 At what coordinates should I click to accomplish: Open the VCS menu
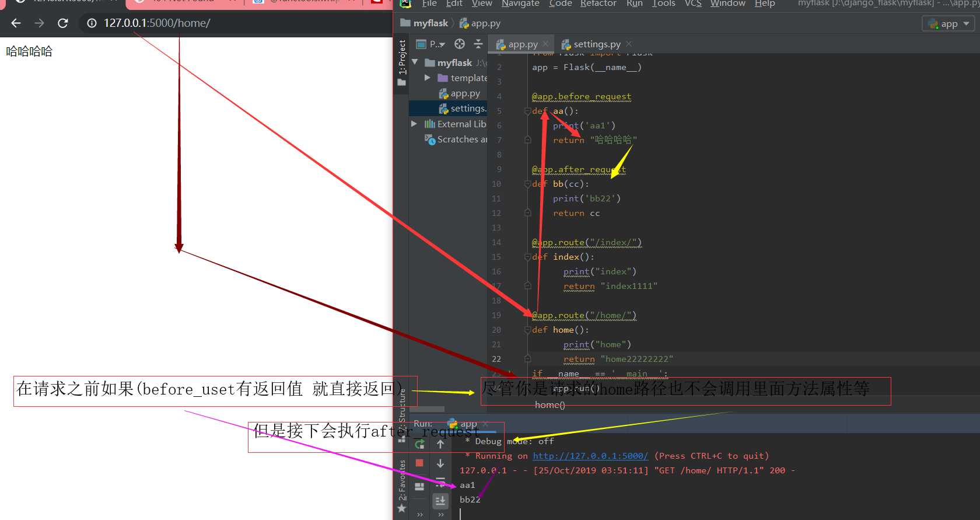click(x=693, y=4)
